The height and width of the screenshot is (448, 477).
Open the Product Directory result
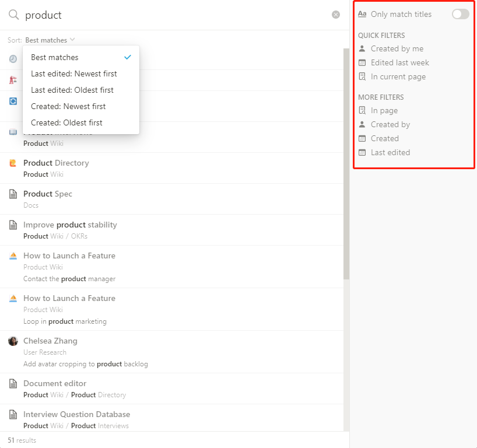pyautogui.click(x=171, y=169)
